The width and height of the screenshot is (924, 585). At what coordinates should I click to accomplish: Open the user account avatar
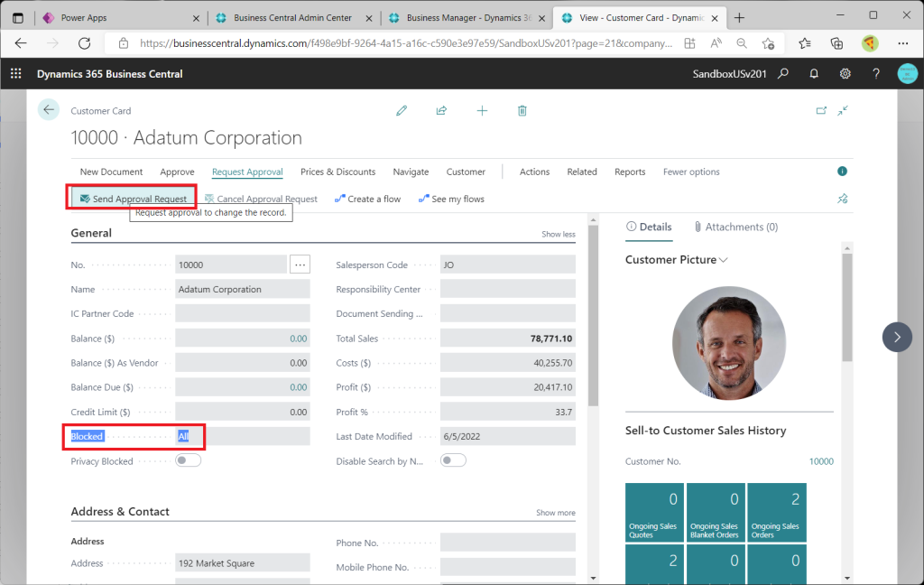(908, 74)
